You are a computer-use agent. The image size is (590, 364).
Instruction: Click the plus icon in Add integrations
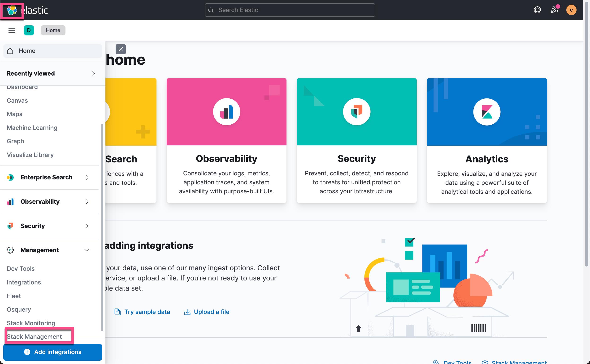(x=27, y=352)
